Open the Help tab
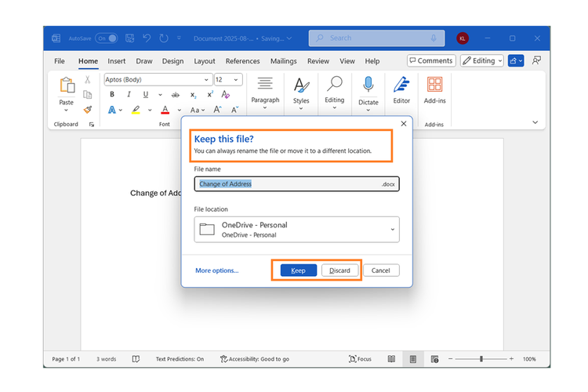This screenshot has width=588, height=392. (x=372, y=61)
